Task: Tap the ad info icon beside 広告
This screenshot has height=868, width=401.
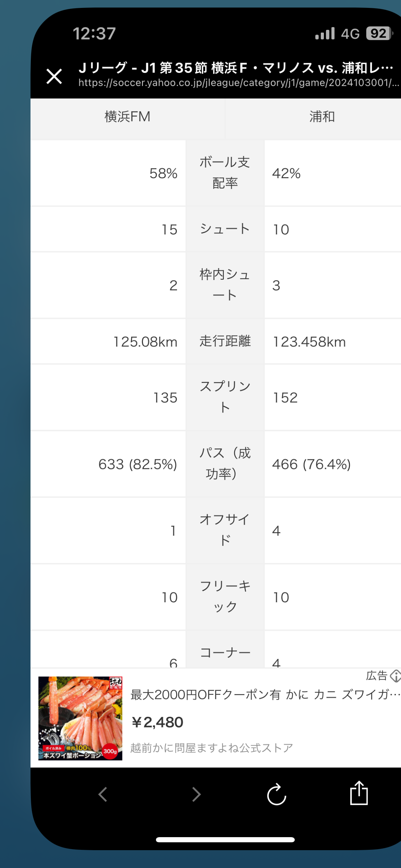Action: 396,676
